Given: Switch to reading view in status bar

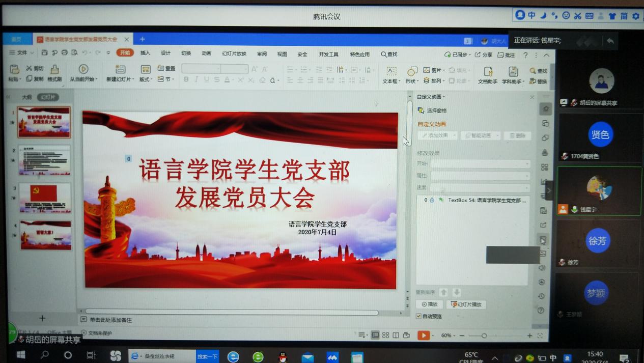Looking at the screenshot, I should point(396,335).
